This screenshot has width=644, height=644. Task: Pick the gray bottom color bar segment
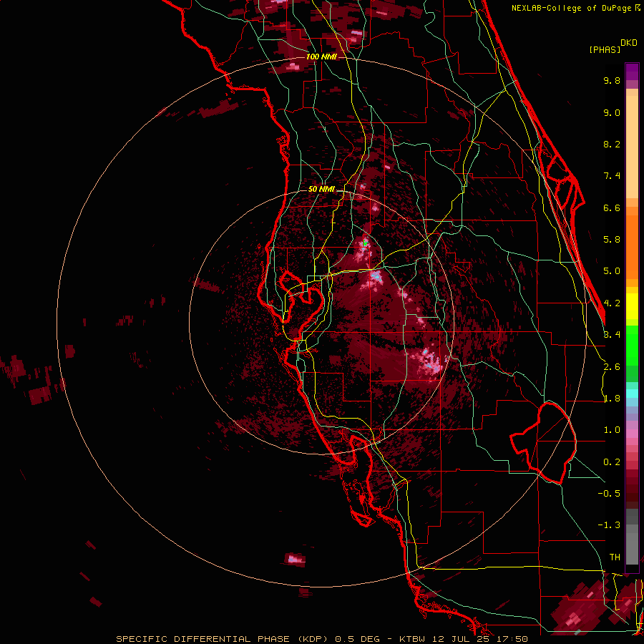pyautogui.click(x=632, y=550)
